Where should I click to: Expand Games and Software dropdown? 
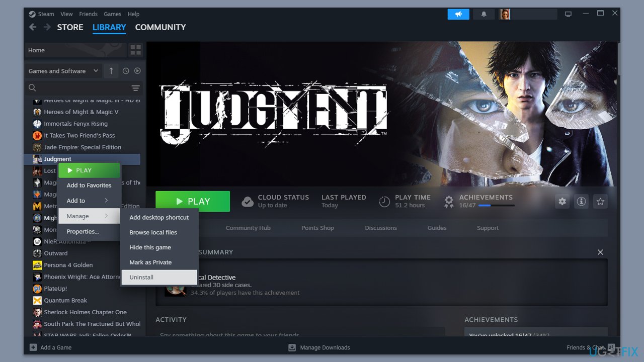coord(63,71)
